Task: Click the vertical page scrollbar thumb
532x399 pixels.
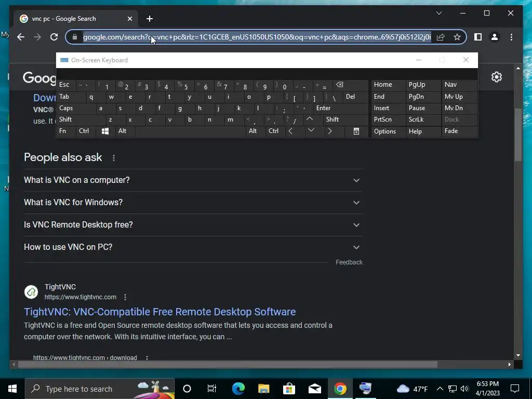Action: 517,135
